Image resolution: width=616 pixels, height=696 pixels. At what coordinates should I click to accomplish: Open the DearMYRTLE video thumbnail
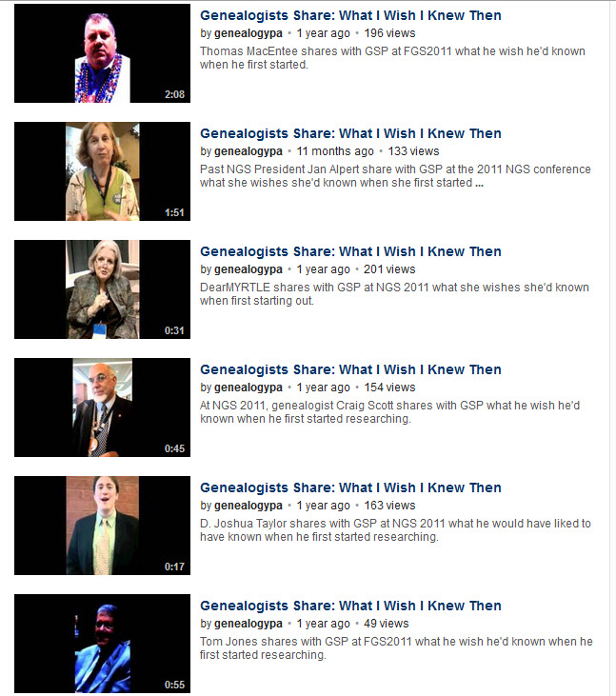tap(102, 289)
